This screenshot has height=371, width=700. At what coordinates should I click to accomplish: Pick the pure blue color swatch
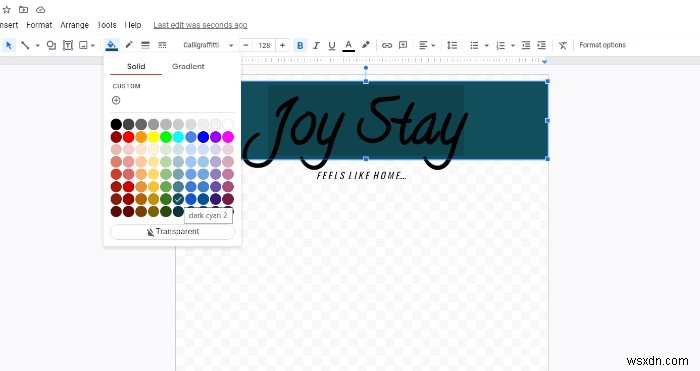[x=203, y=137]
